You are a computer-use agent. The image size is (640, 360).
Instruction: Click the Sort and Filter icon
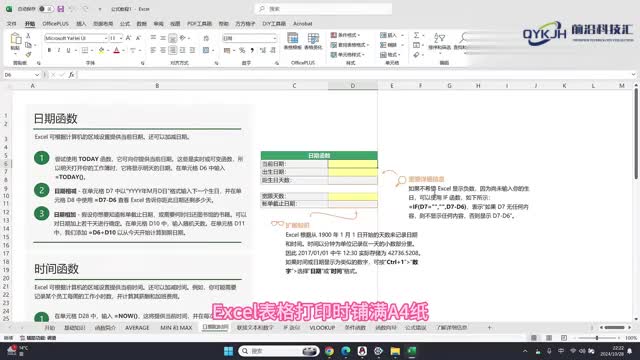click(440, 41)
